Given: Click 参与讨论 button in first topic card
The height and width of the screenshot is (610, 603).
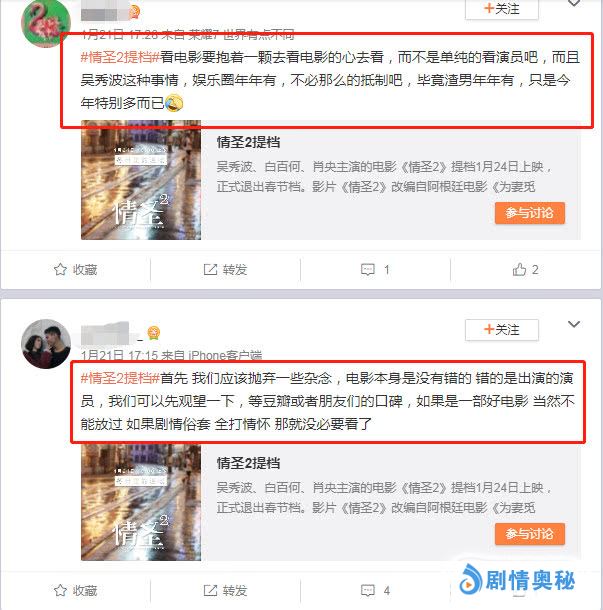Looking at the screenshot, I should tap(529, 213).
